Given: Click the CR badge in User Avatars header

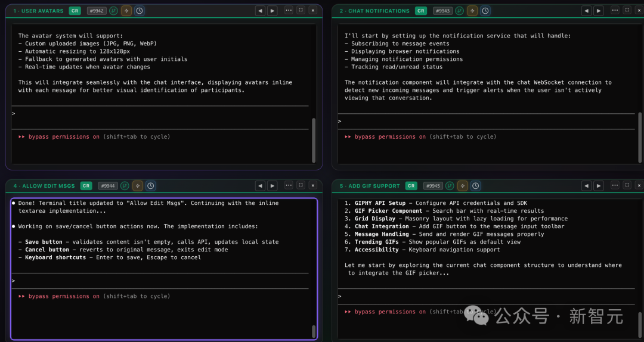Looking at the screenshot, I should click(x=75, y=11).
